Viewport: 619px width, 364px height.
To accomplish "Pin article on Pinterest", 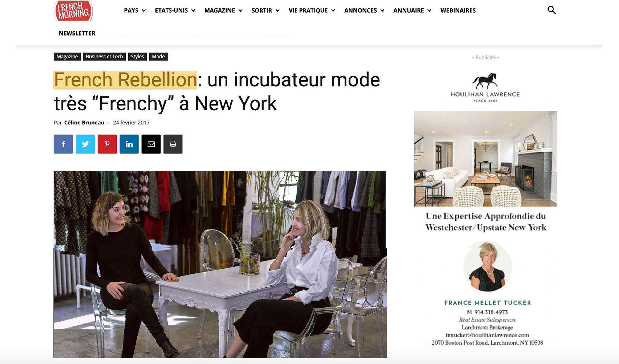I will click(x=107, y=144).
